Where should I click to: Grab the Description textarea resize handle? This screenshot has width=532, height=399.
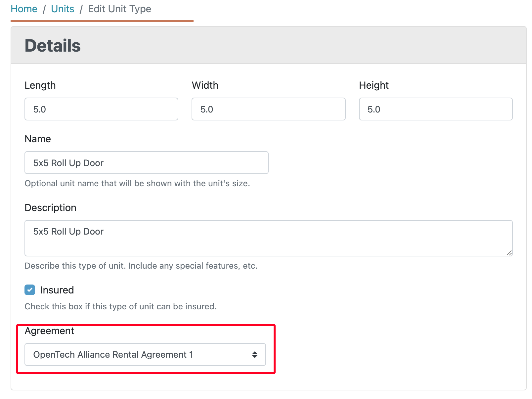509,253
